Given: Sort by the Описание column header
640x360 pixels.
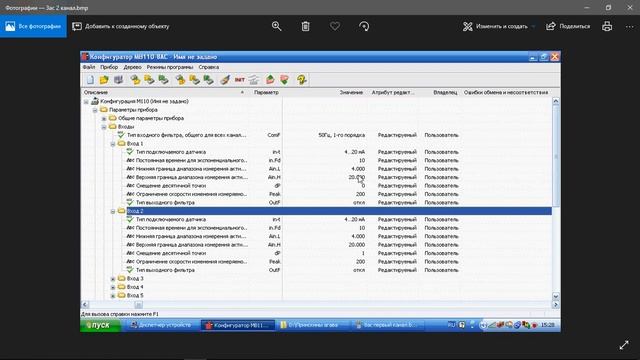Looking at the screenshot, I should pos(165,92).
